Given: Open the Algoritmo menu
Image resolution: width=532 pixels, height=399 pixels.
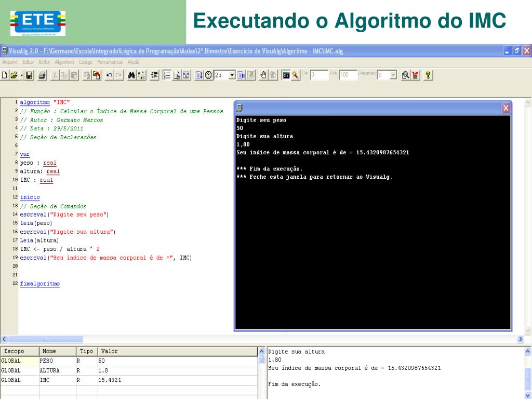Looking at the screenshot, I should pos(64,62).
